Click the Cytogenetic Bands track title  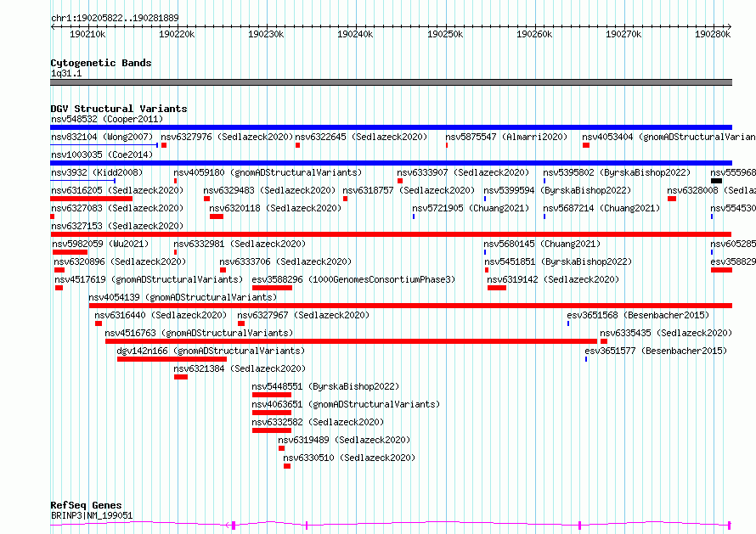point(101,63)
